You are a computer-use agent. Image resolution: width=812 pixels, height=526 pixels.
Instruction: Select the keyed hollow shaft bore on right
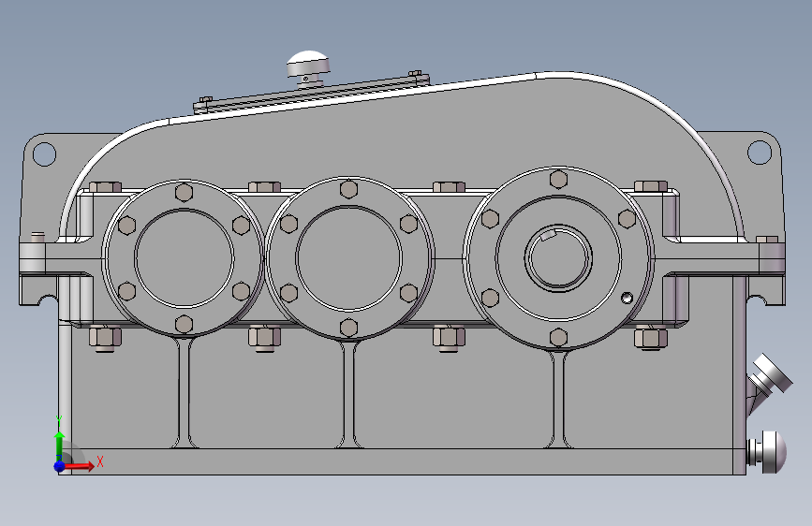(x=558, y=257)
